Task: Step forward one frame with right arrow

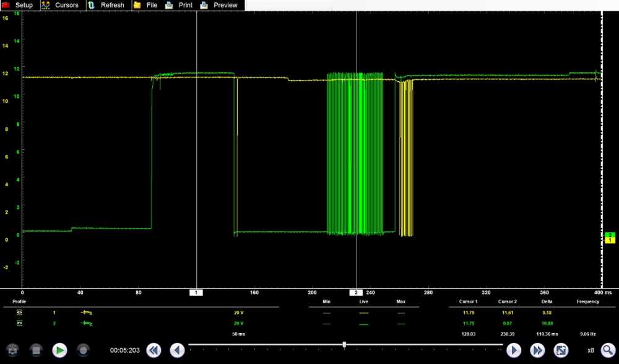Action: (x=514, y=350)
